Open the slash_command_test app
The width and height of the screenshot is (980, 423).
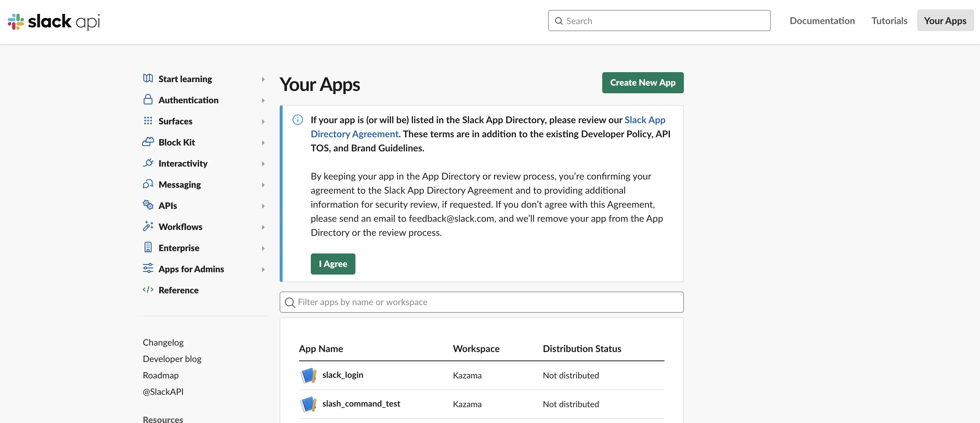point(361,404)
